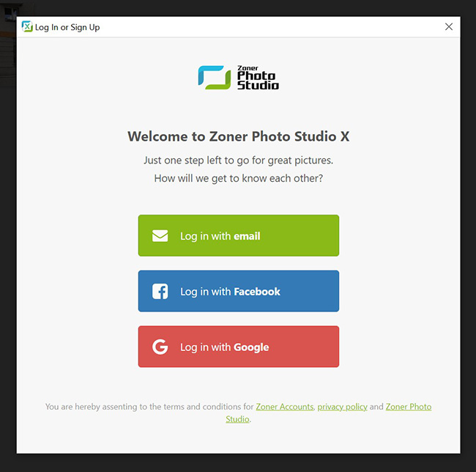This screenshot has width=476, height=472.
Task: Open the privacy policy link
Action: click(342, 406)
